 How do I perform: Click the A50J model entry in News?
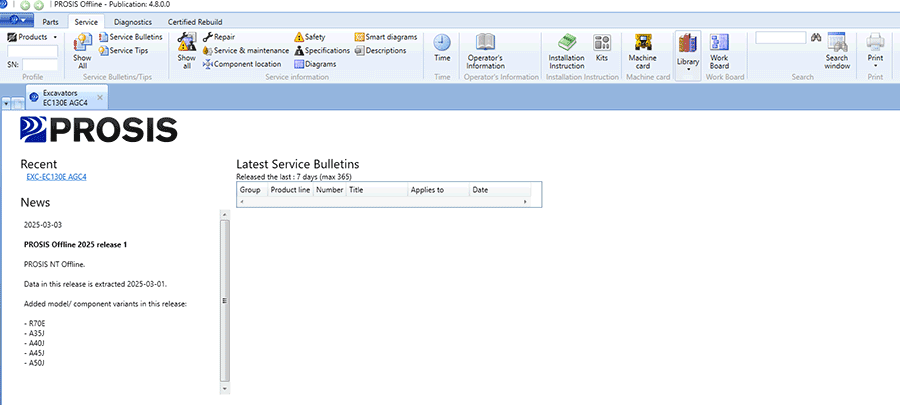pos(34,363)
